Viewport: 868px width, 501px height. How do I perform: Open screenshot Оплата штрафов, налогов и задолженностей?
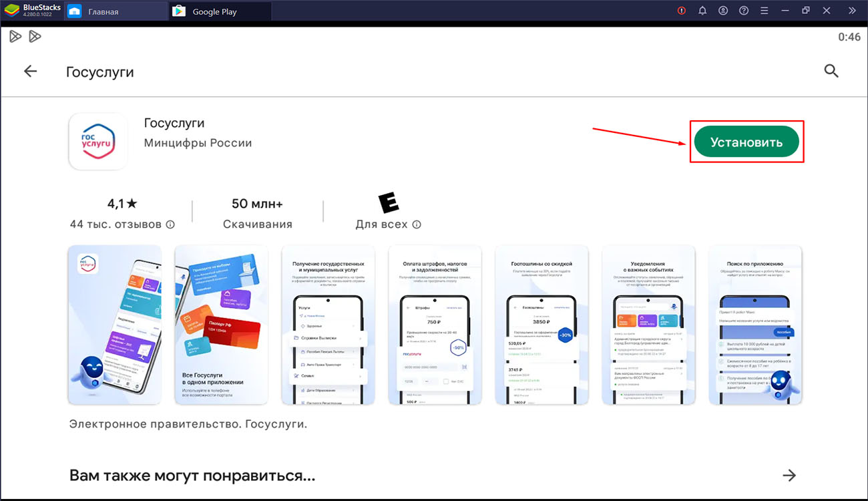tap(435, 325)
